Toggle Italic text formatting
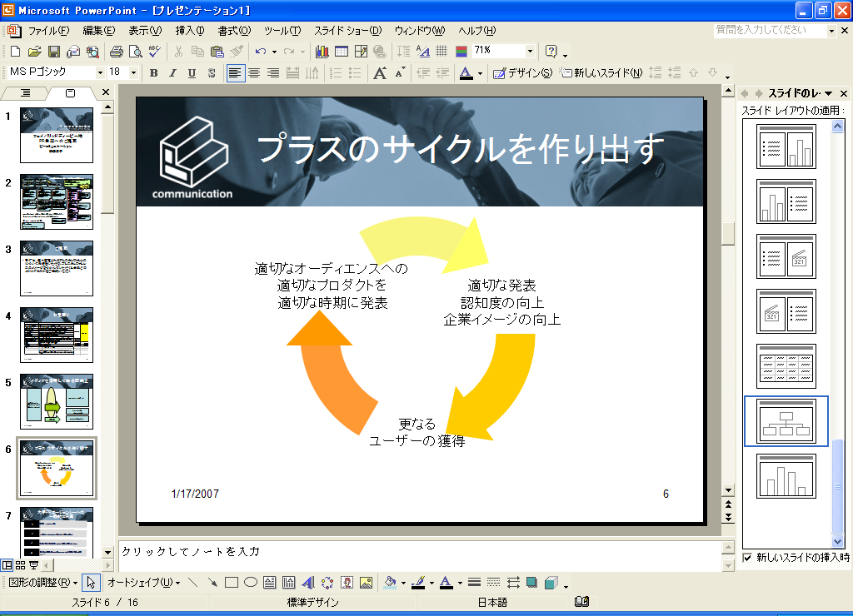Image resolution: width=853 pixels, height=616 pixels. tap(172, 73)
